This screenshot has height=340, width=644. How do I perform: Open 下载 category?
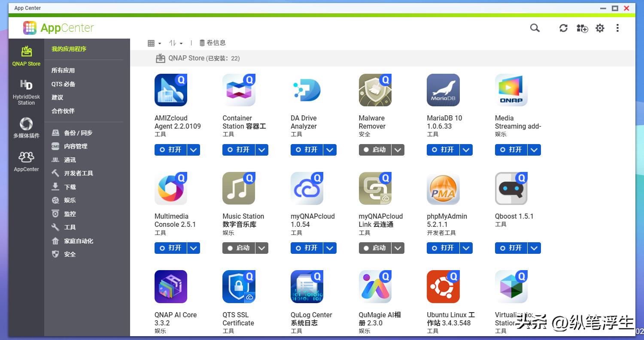64,187
